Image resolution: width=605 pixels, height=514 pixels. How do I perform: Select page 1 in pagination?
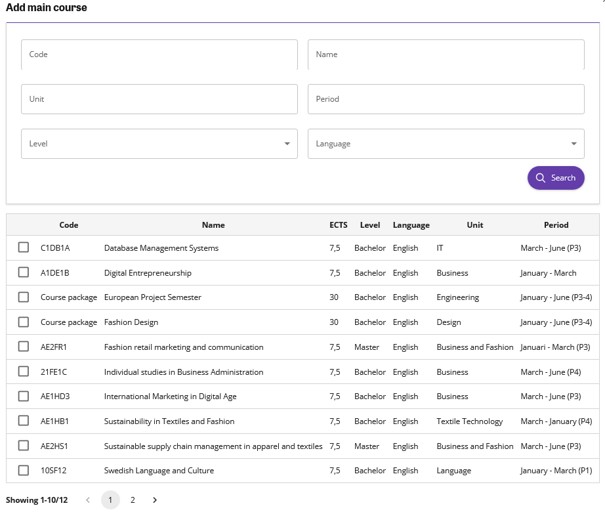tap(110, 500)
